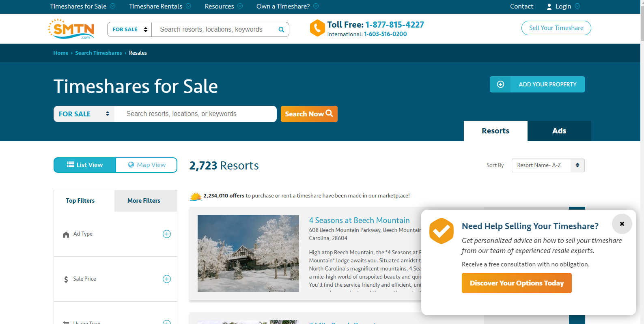Call the international number 1-603-516-0200
The image size is (644, 324).
[385, 34]
